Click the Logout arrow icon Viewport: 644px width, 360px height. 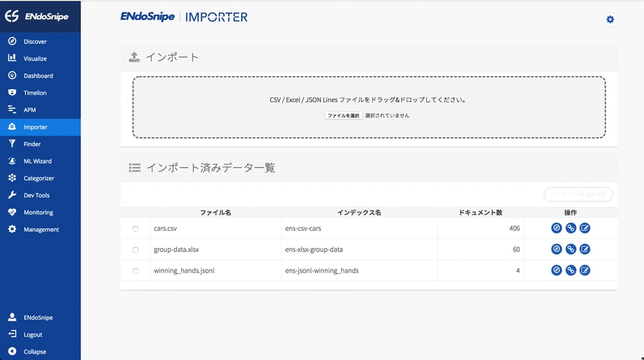coord(12,334)
